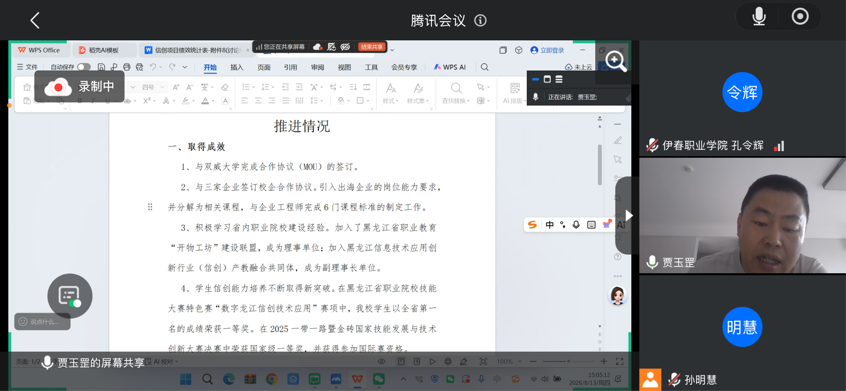Click the help question mark in sidebar

(618, 257)
